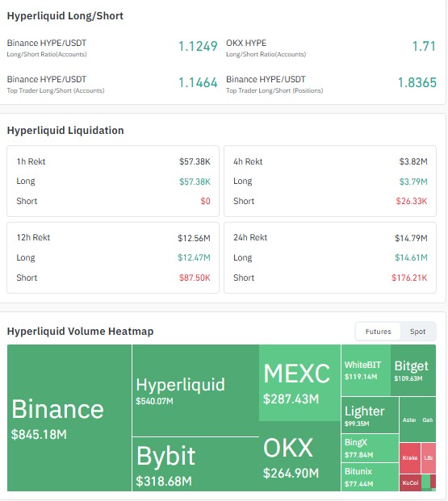
Task: Click the 1h Rekt label
Action: pos(31,161)
